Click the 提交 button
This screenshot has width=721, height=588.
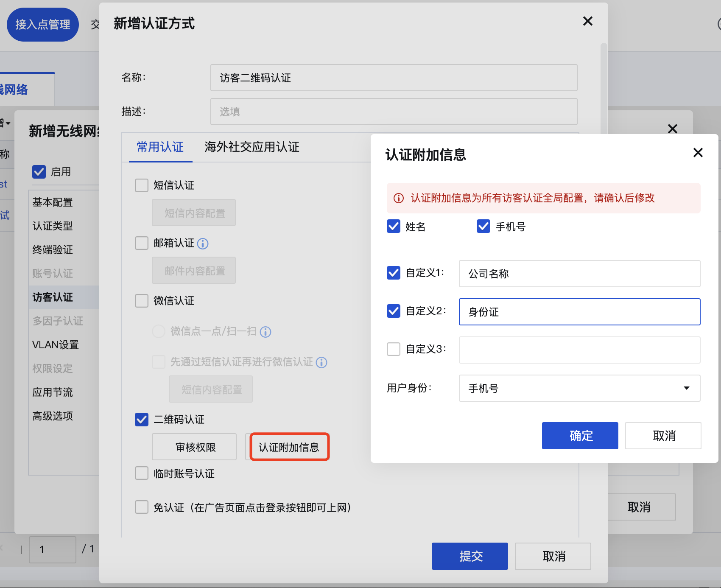tap(470, 556)
